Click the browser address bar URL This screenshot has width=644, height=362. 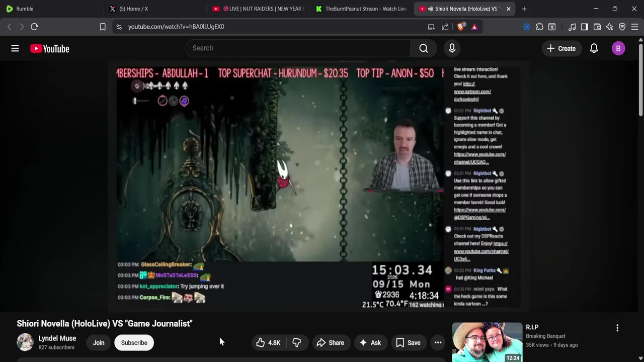click(176, 27)
